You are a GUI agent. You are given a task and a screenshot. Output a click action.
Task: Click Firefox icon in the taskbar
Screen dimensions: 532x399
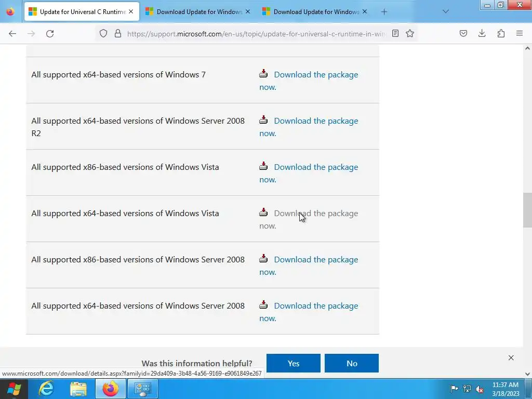111,389
